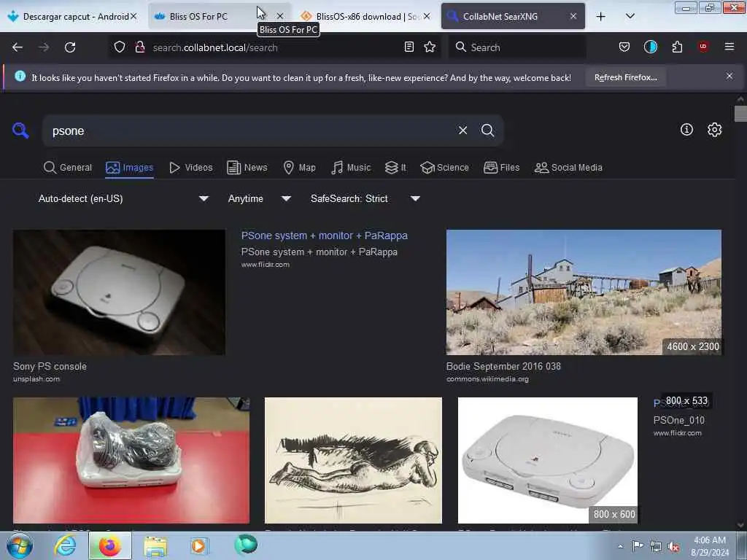Open the PSone system + monitor + PaRappa link
The height and width of the screenshot is (560, 747).
(324, 236)
